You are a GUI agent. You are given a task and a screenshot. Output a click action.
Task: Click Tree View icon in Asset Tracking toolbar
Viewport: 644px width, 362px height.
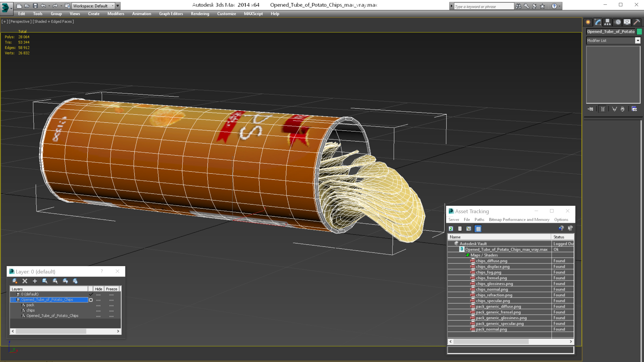[469, 229]
